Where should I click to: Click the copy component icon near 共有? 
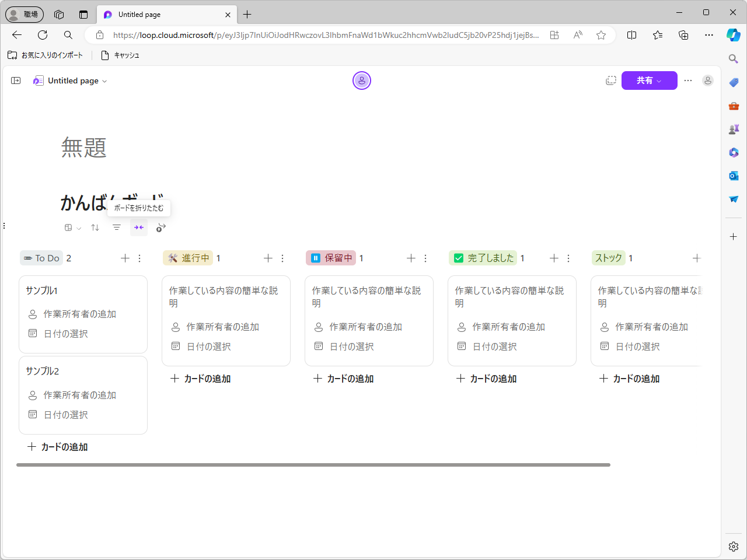(x=611, y=80)
